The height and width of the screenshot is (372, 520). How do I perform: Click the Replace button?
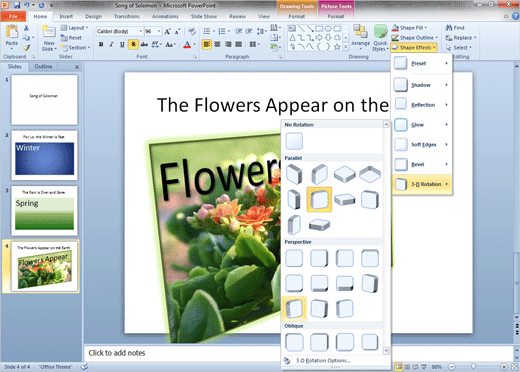pos(461,38)
